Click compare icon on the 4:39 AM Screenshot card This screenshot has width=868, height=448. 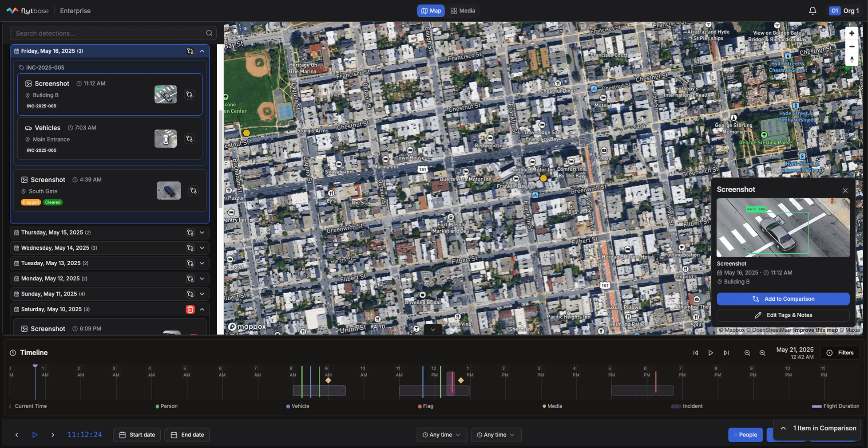[194, 191]
